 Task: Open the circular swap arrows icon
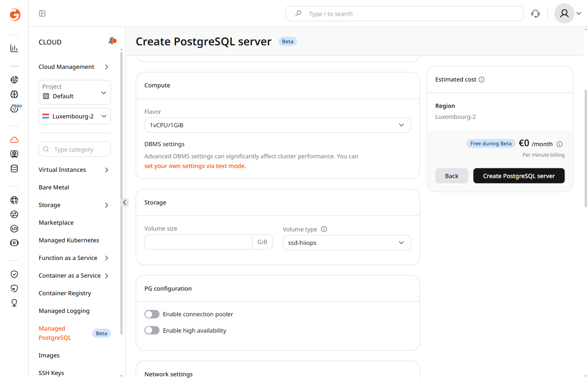pos(14,215)
